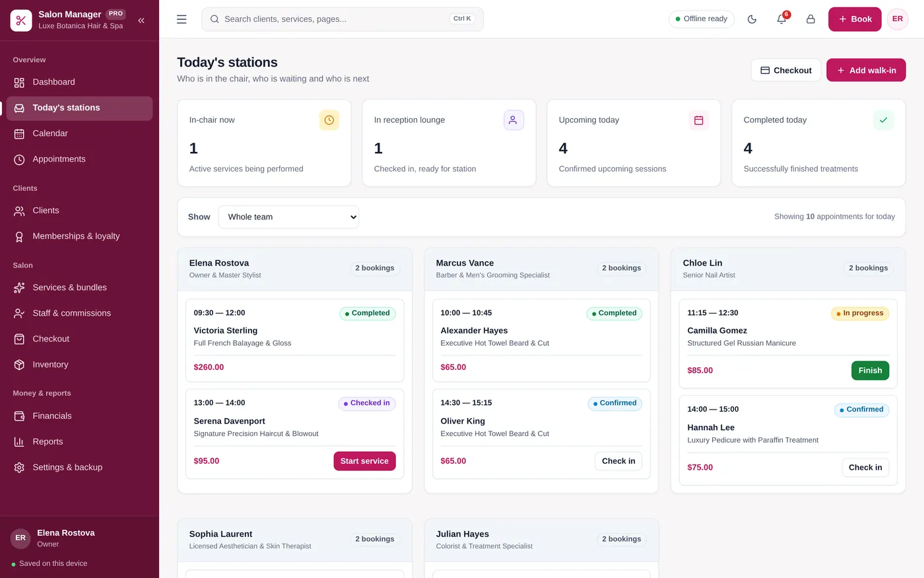
Task: Open Settings & backup page
Action: (x=79, y=468)
